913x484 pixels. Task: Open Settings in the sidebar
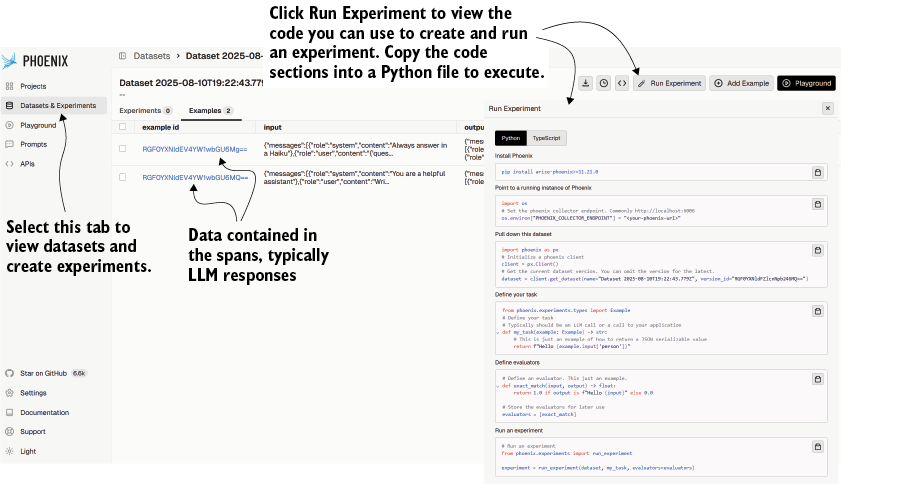33,393
